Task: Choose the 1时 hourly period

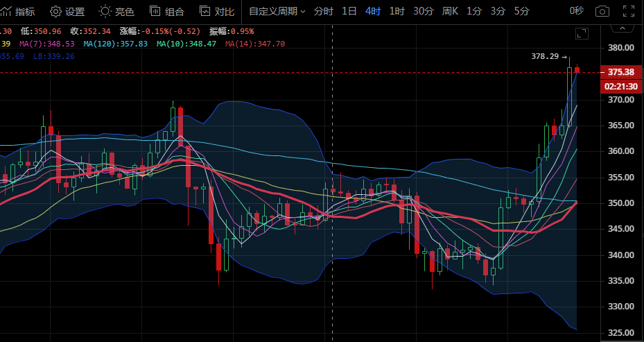Action: pyautogui.click(x=397, y=11)
